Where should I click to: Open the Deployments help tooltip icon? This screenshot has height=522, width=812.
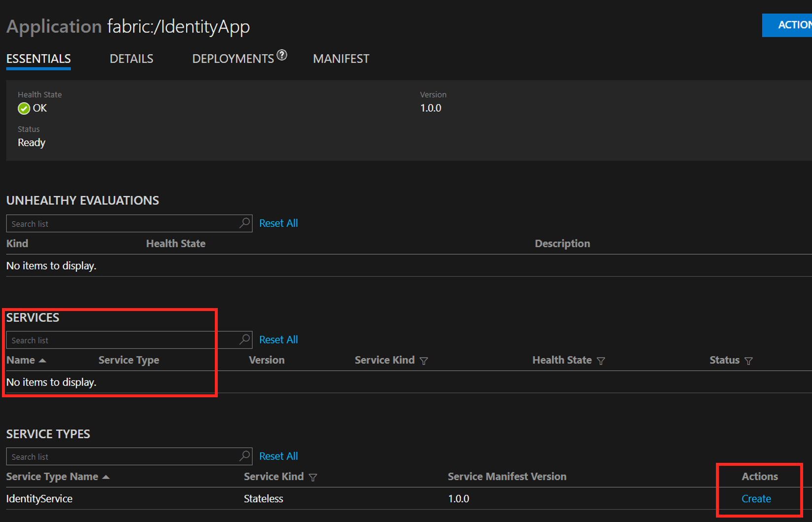(x=281, y=55)
